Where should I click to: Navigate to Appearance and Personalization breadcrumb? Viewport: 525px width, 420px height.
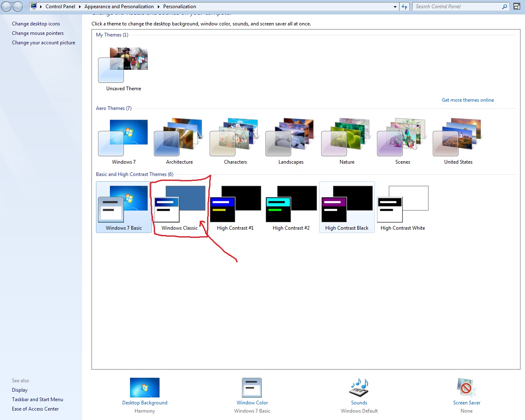coord(119,6)
